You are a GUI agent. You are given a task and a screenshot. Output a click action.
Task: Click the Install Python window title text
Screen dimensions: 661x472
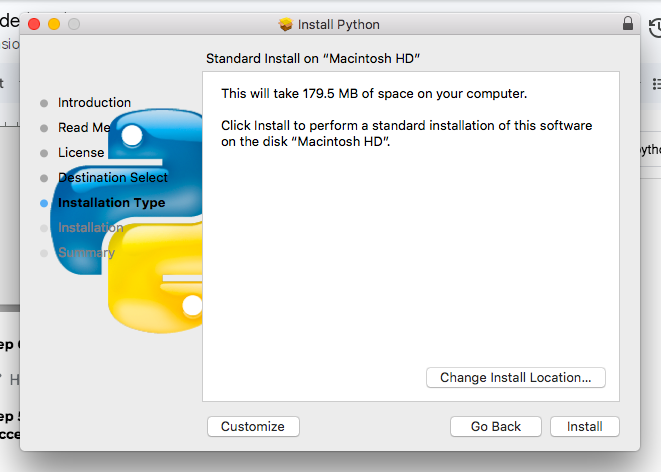(340, 24)
